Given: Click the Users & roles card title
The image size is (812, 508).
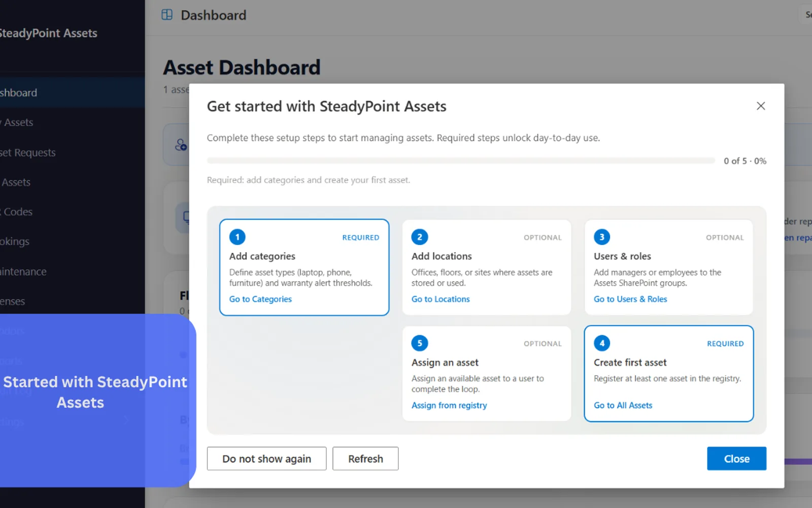Looking at the screenshot, I should (x=622, y=256).
